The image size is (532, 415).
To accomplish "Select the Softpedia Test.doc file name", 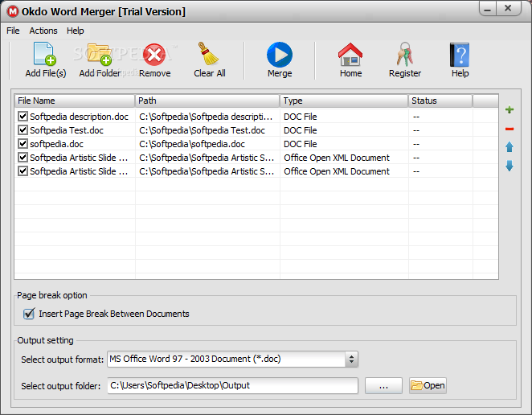I will (x=67, y=130).
